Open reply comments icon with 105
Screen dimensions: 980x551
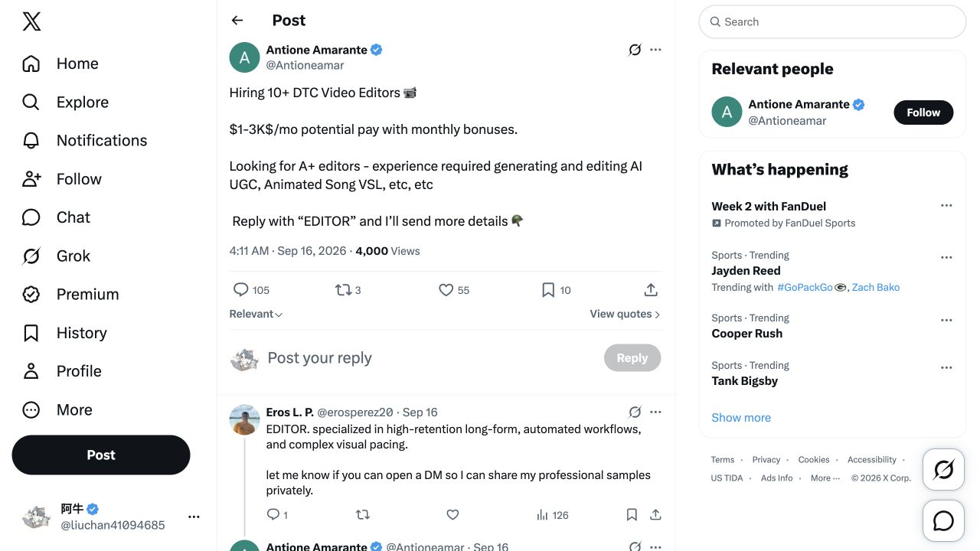(251, 290)
